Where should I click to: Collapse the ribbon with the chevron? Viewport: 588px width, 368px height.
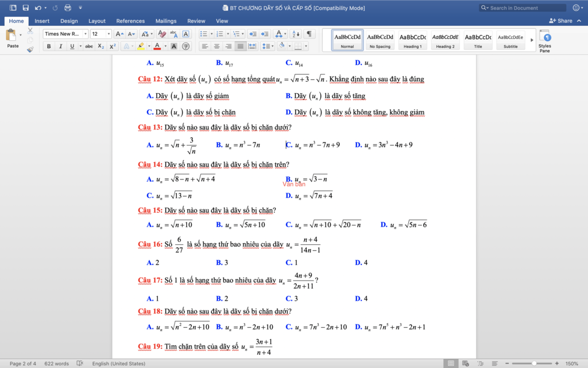(x=579, y=21)
